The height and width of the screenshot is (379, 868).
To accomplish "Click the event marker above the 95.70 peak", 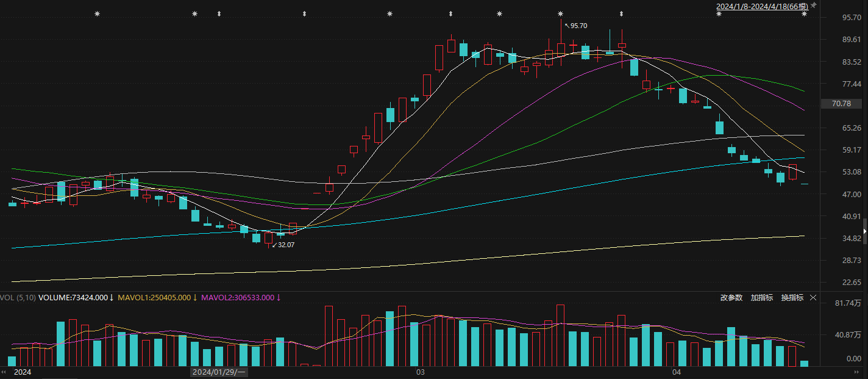I will [x=560, y=13].
